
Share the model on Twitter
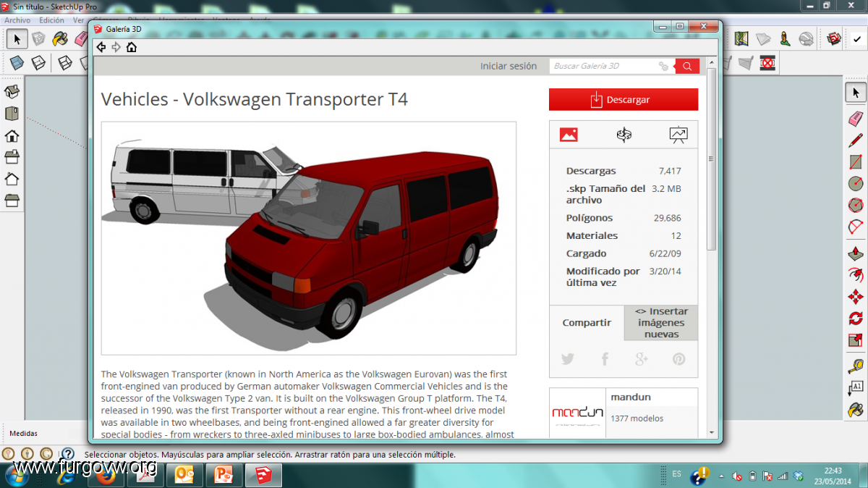[x=567, y=359]
